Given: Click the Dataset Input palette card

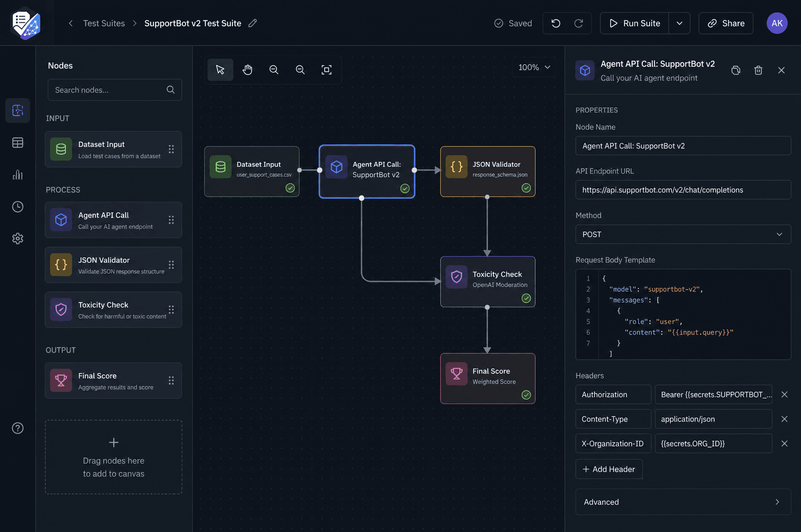Looking at the screenshot, I should 113,149.
